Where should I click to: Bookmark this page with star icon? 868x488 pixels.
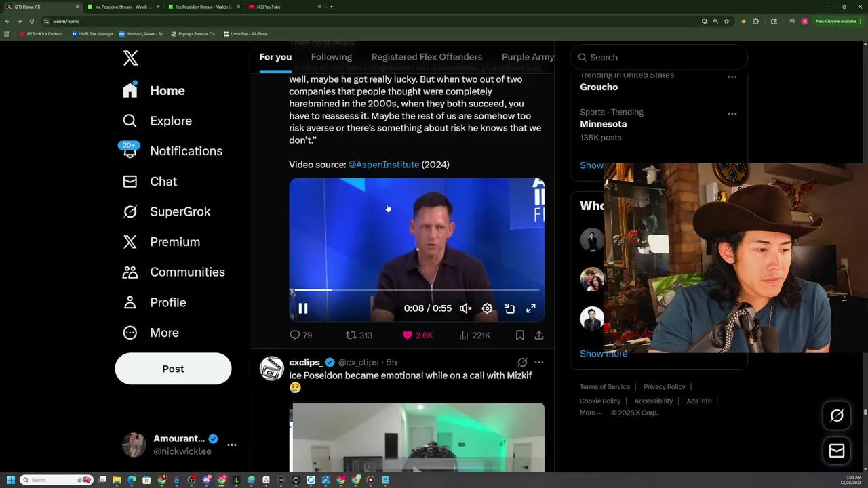[726, 21]
